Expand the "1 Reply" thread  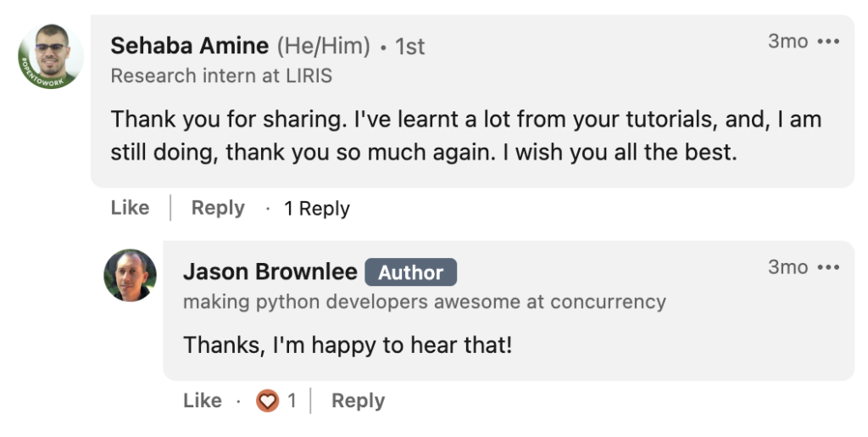coord(316,209)
